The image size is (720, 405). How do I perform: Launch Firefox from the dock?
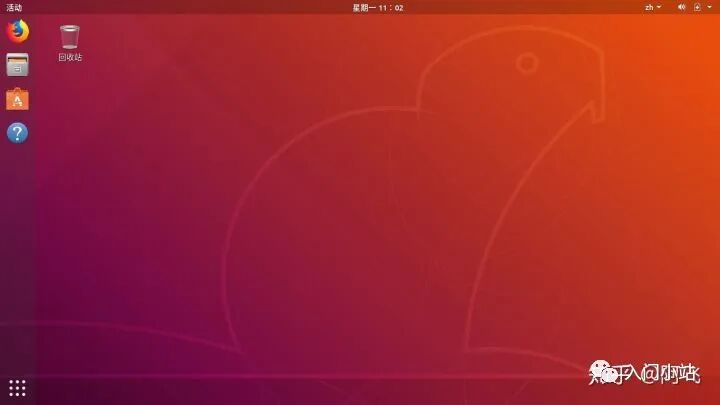point(17,31)
